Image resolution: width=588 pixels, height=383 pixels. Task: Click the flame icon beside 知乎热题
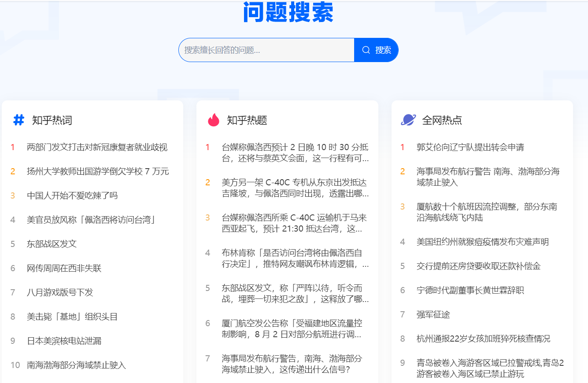point(214,120)
